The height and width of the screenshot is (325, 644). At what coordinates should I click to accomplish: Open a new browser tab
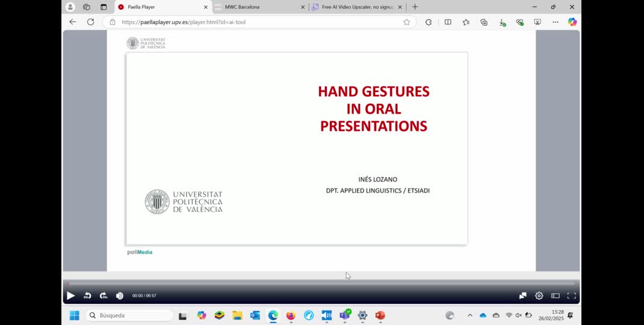[415, 7]
